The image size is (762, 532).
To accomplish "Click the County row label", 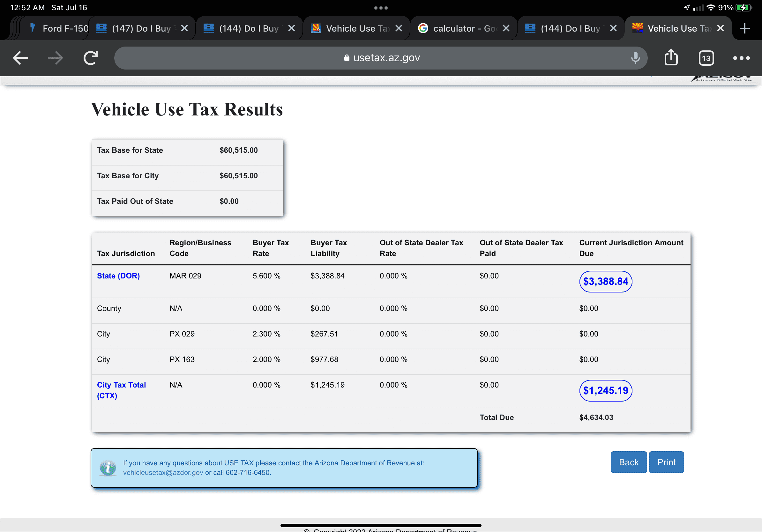I will pos(109,308).
